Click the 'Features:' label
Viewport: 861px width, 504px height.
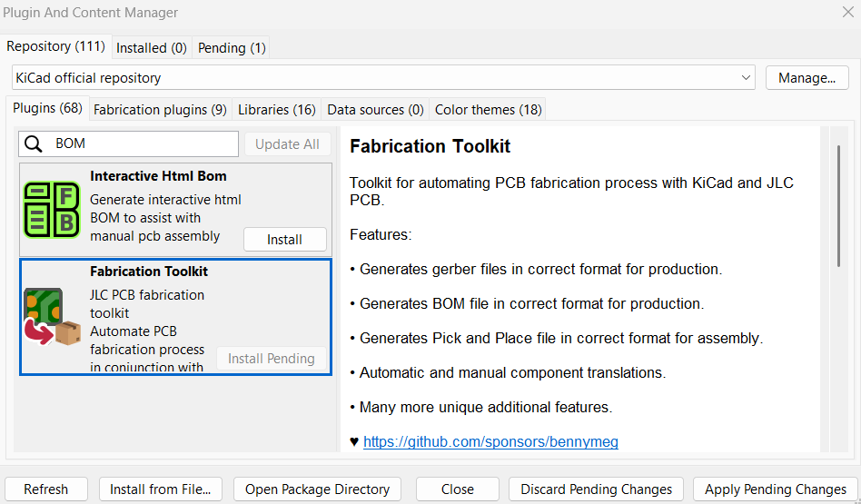tap(381, 235)
